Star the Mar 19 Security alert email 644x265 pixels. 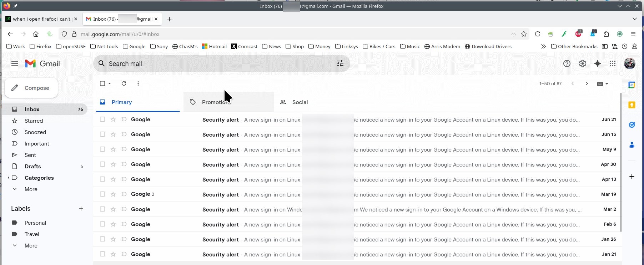click(113, 194)
